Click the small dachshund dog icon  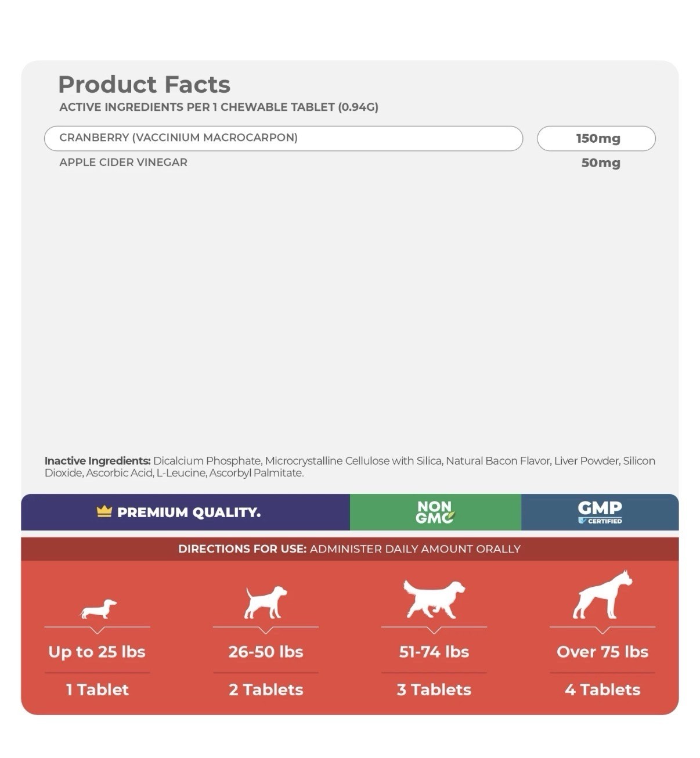98,609
